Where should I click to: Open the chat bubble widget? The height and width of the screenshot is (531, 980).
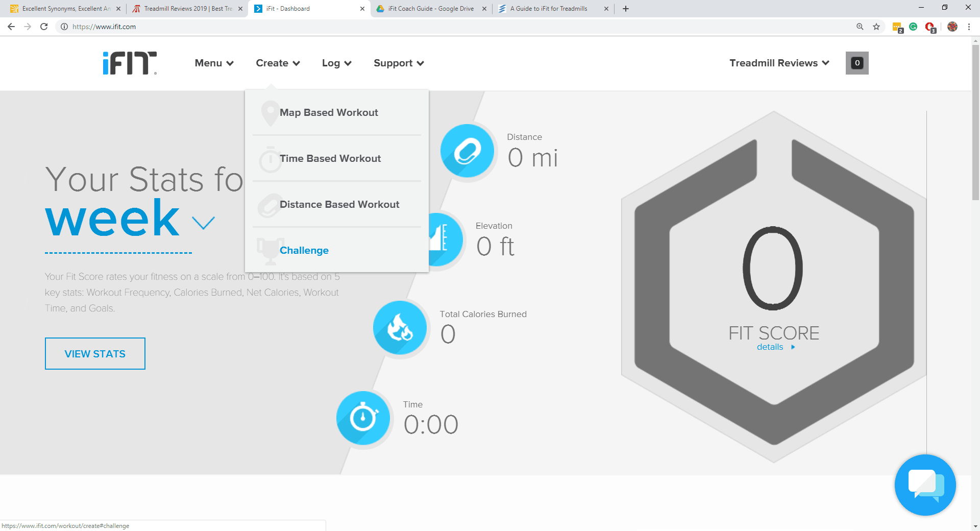tap(925, 485)
